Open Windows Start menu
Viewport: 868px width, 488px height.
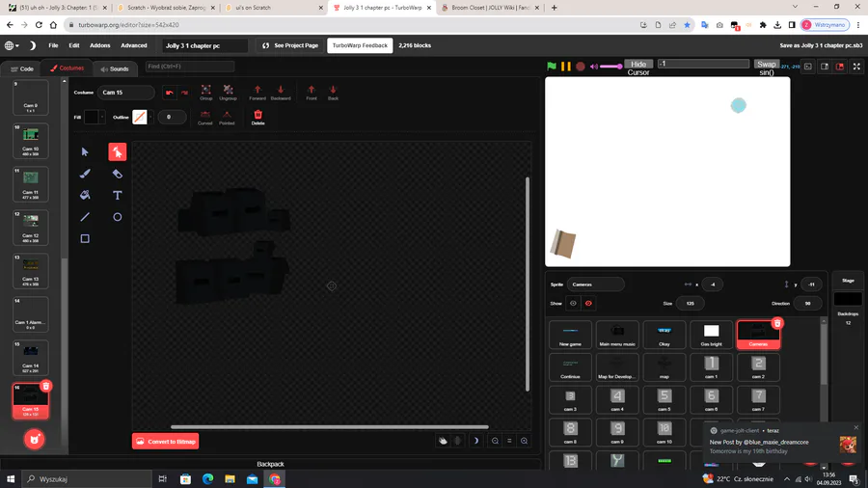[x=11, y=478]
